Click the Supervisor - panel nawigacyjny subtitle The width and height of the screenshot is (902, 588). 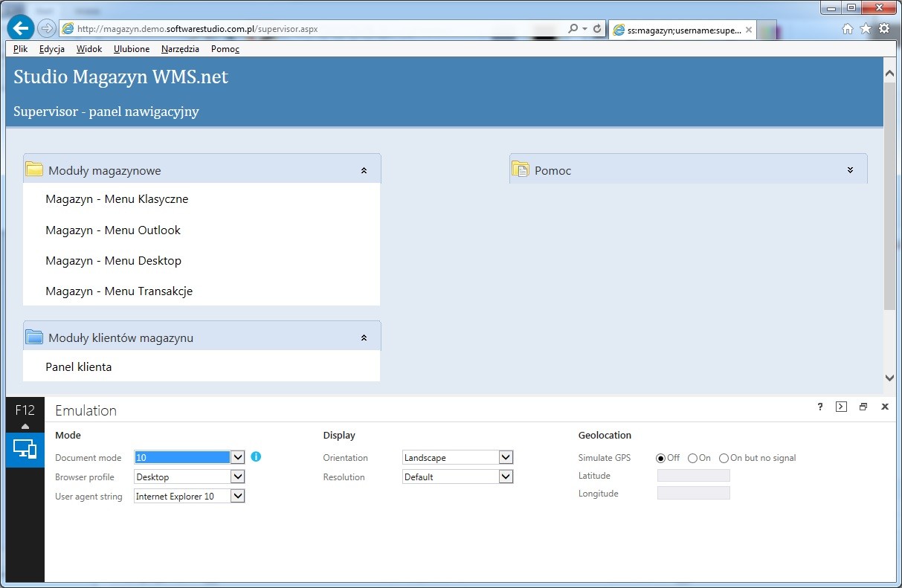pos(106,112)
